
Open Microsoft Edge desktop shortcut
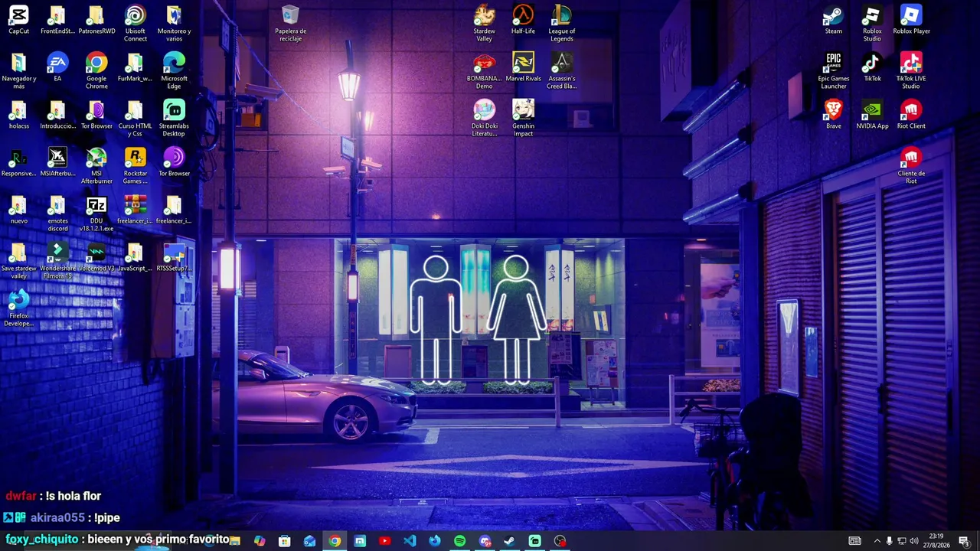click(174, 71)
